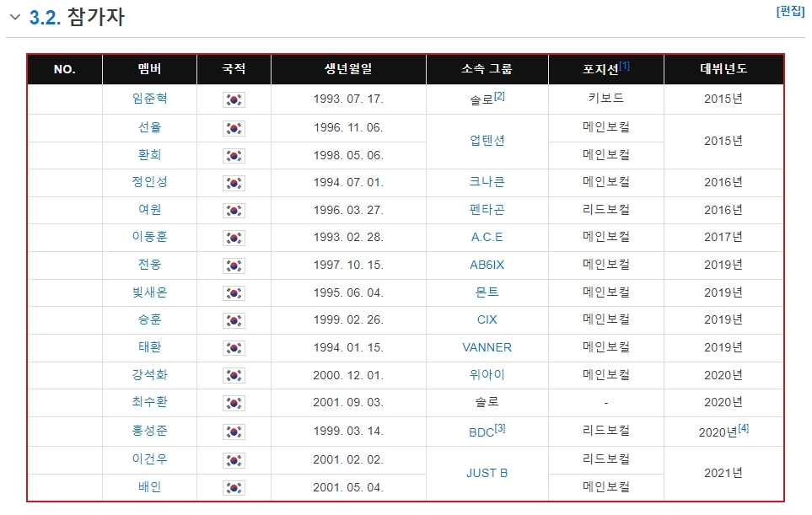Click the flag icon in 배인's row
The height and width of the screenshot is (515, 812).
pos(234,487)
